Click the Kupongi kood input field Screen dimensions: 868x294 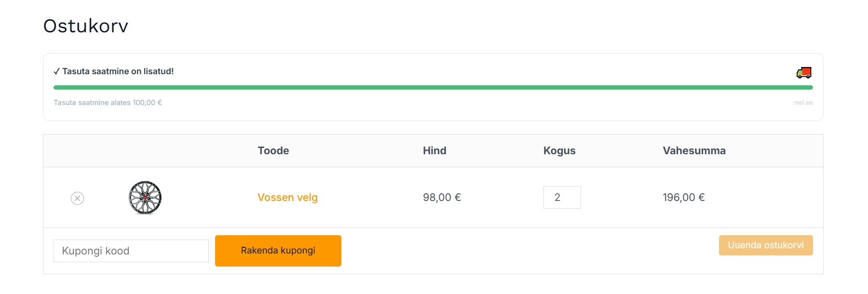(131, 251)
